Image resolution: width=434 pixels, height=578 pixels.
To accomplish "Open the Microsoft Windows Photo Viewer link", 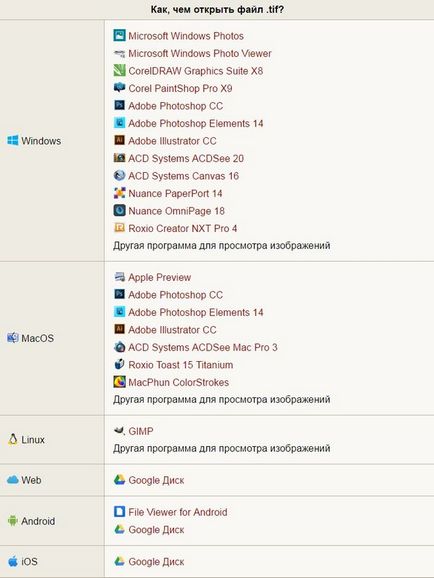I will [x=199, y=53].
